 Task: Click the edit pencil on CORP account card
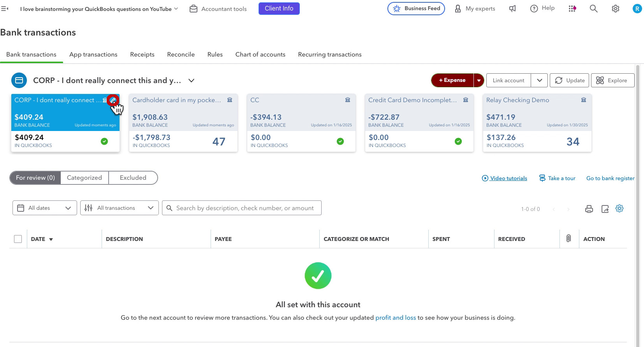113,100
